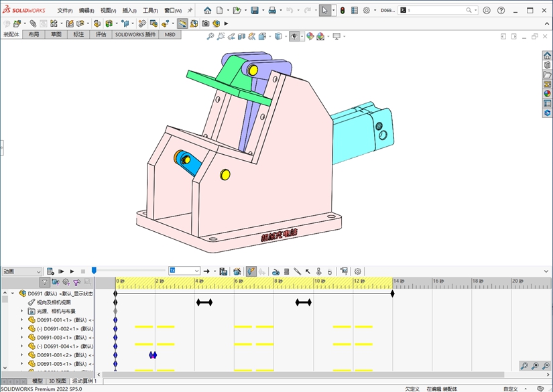The image size is (553, 392).
Task: Collapse the D0691 top-level assembly node
Action: coord(13,293)
